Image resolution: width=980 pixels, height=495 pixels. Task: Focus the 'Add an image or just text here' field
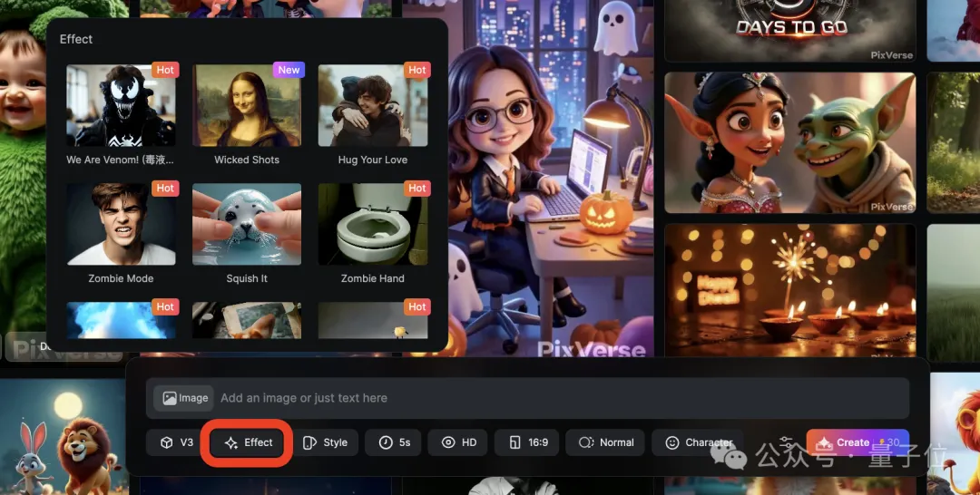[527, 398]
